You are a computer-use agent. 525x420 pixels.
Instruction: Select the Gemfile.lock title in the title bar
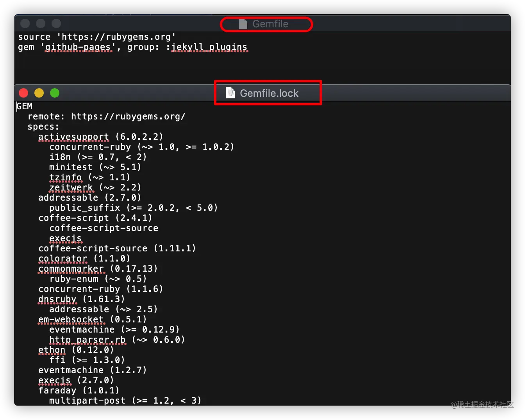(x=270, y=93)
